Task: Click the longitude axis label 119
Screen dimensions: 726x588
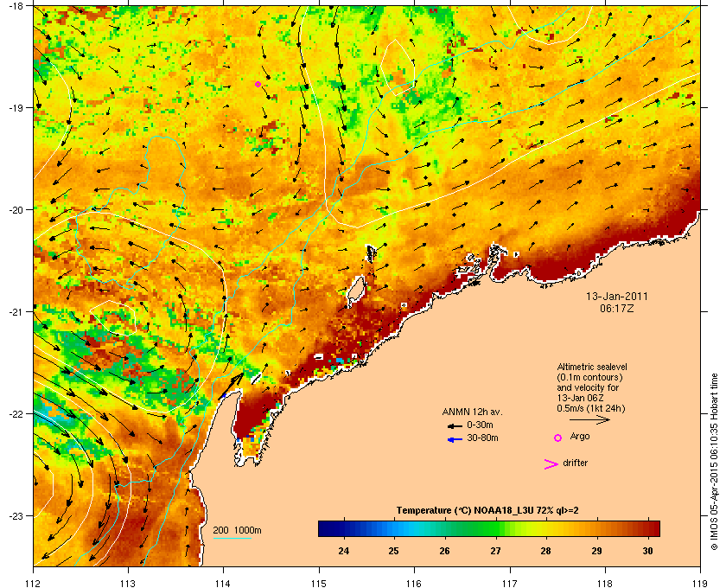Action: [x=700, y=584]
